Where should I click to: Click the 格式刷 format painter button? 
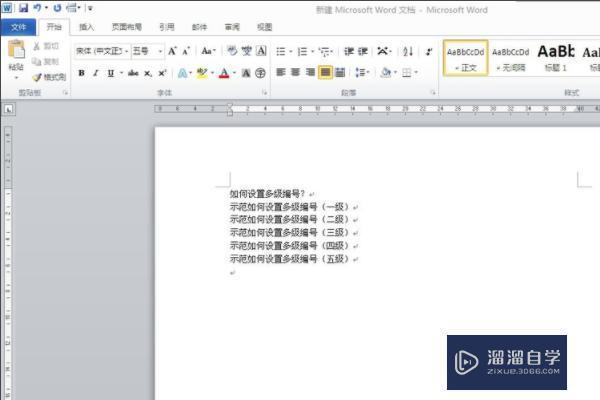click(x=49, y=77)
